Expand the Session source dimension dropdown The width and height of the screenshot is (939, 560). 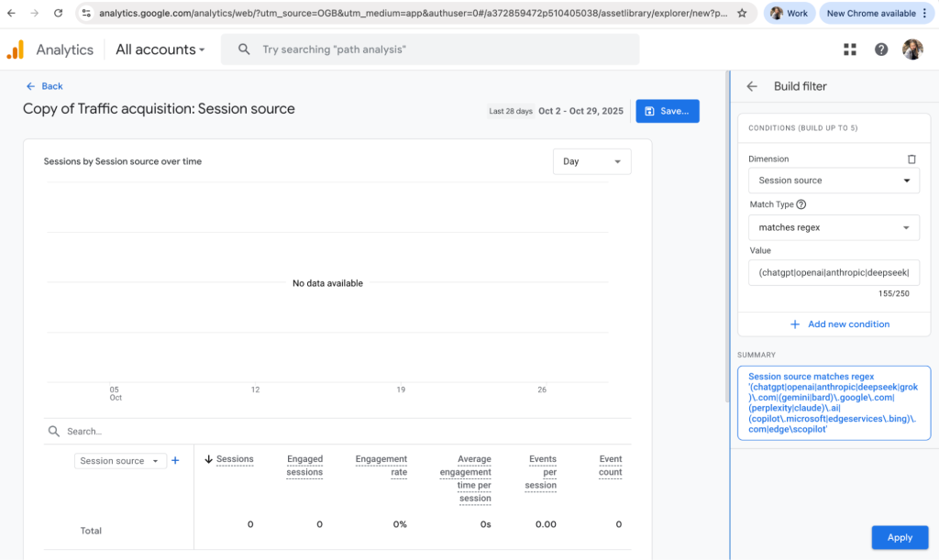tap(834, 181)
